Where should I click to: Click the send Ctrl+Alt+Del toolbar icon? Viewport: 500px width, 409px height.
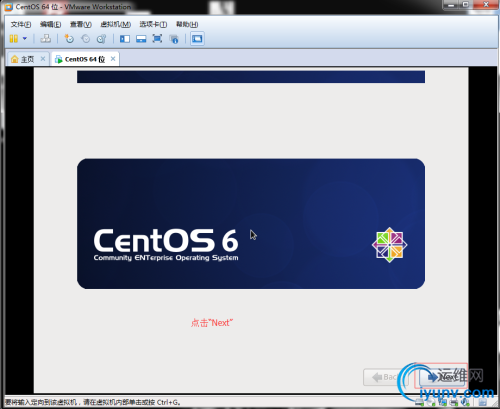pyautogui.click(x=46, y=39)
